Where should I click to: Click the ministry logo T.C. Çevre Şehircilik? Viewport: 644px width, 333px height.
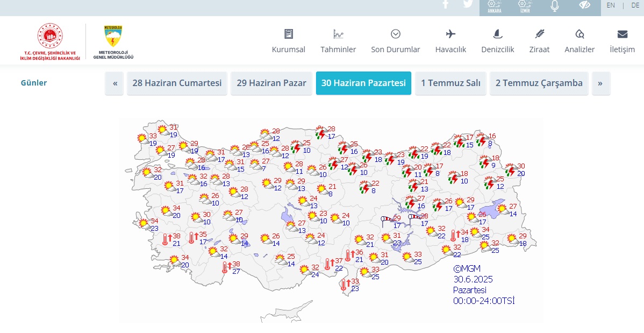coord(50,41)
